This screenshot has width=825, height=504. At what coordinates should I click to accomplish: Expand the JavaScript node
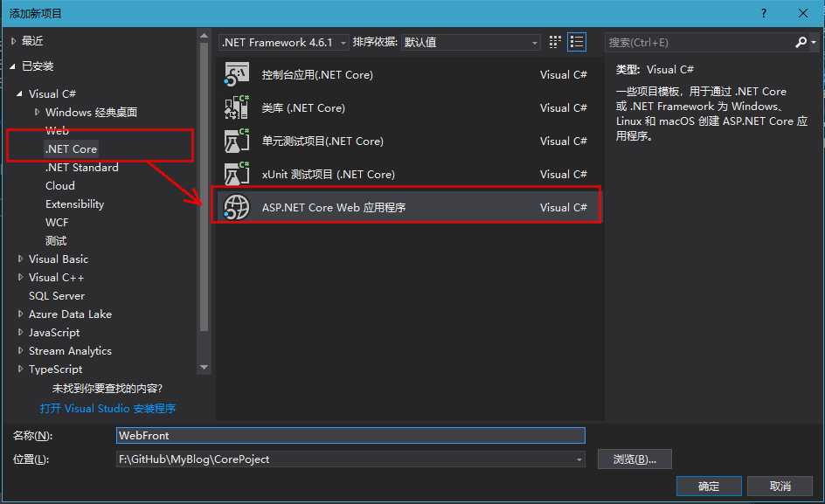click(x=20, y=333)
